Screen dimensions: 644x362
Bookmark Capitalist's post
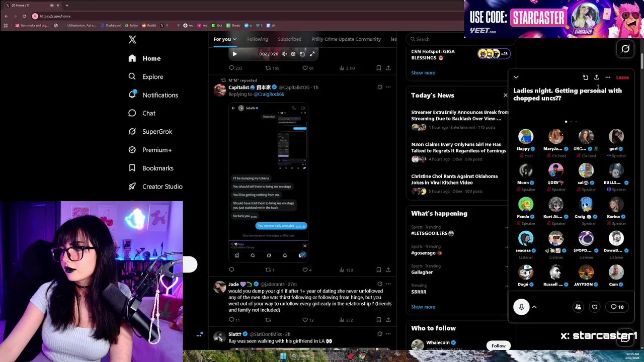(379, 270)
